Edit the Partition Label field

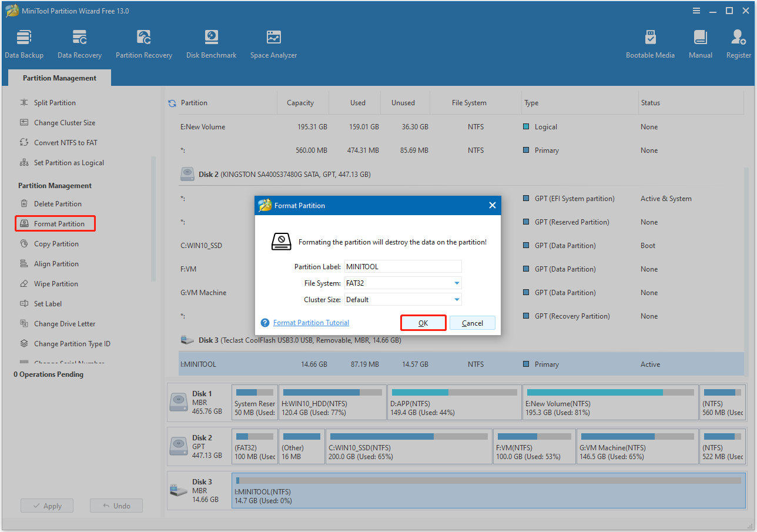pos(403,266)
